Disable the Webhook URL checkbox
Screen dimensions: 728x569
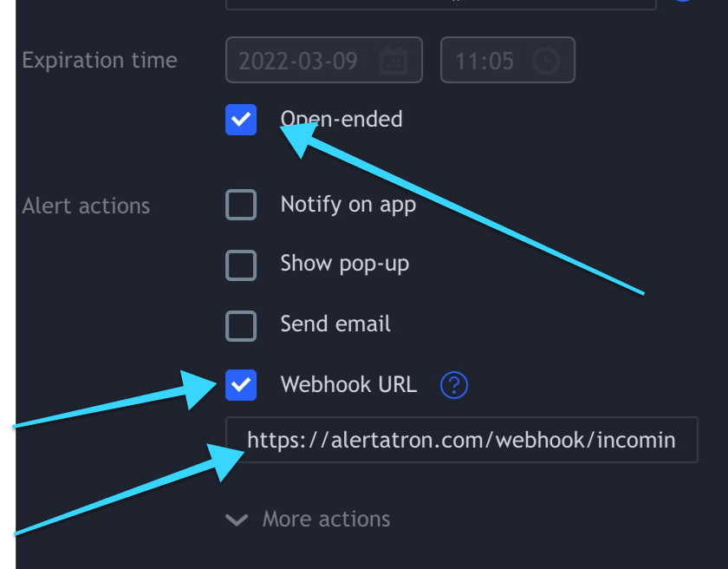click(241, 385)
